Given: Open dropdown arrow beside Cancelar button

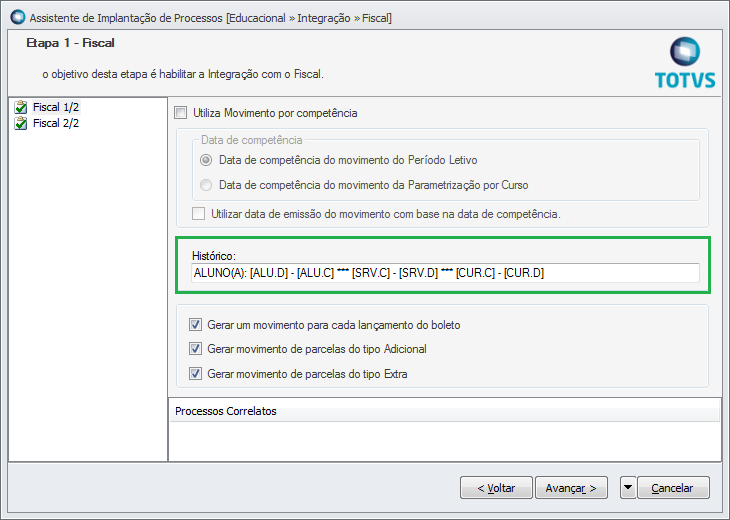Looking at the screenshot, I should (x=628, y=487).
